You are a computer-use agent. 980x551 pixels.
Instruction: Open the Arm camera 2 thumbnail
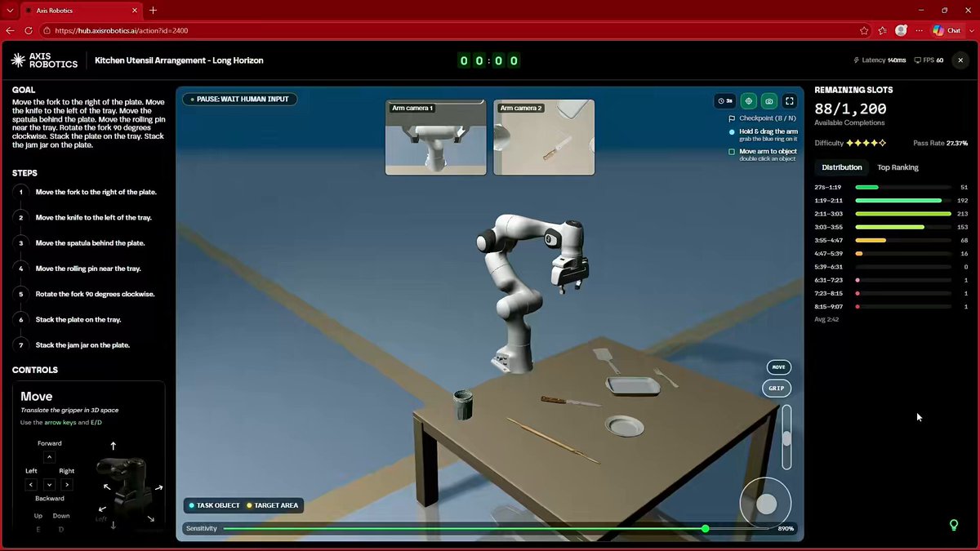pos(544,137)
